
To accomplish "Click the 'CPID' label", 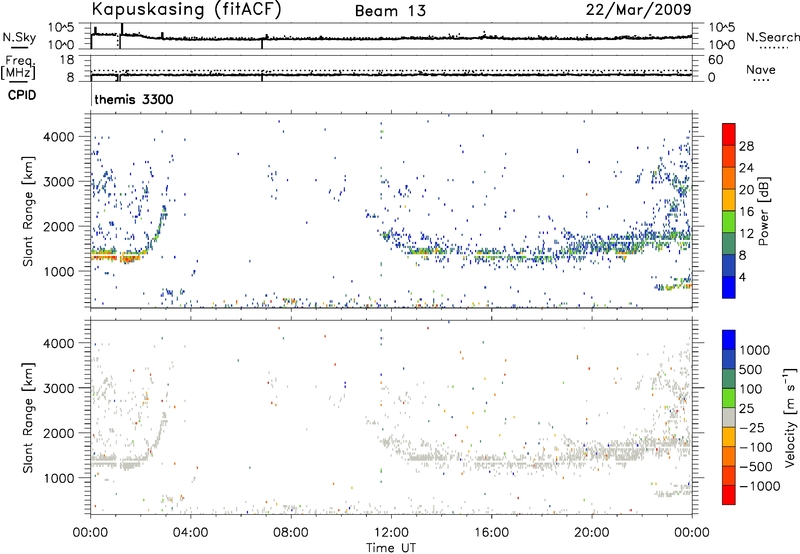I will (22, 95).
